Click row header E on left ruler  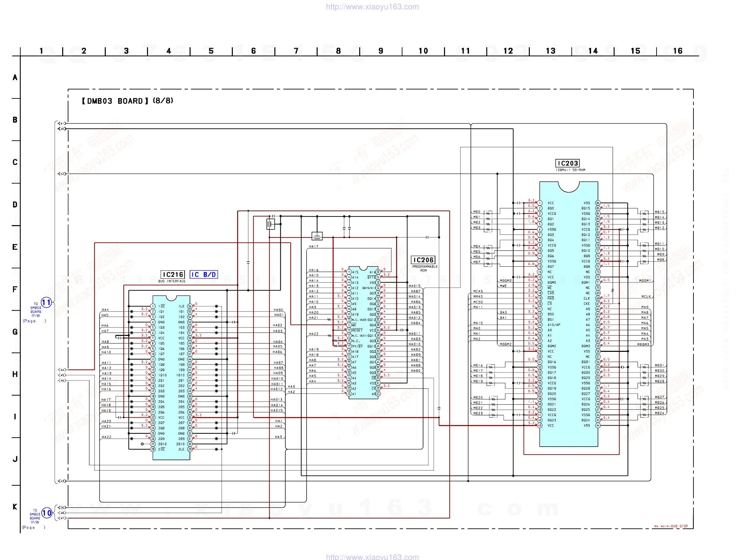(x=15, y=247)
